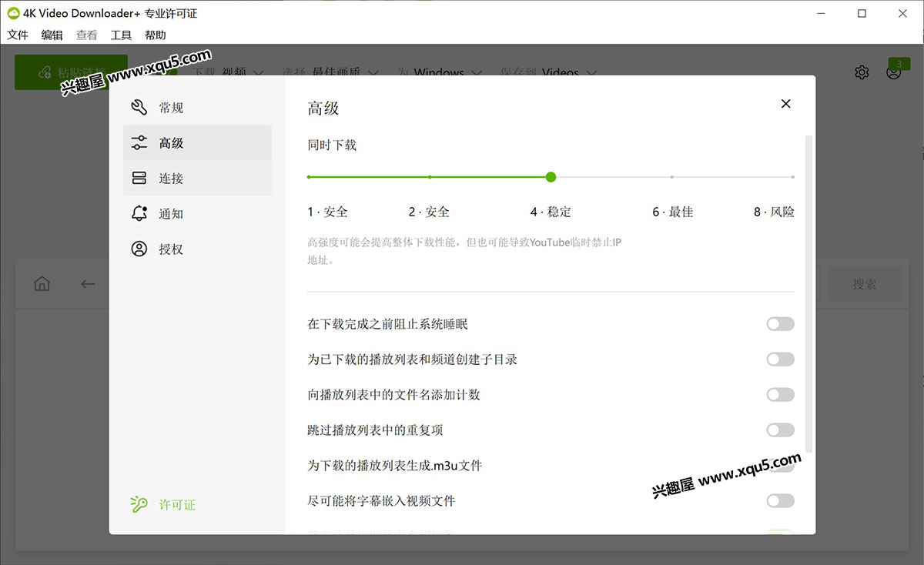Open the 常规 general settings tab

tap(197, 108)
